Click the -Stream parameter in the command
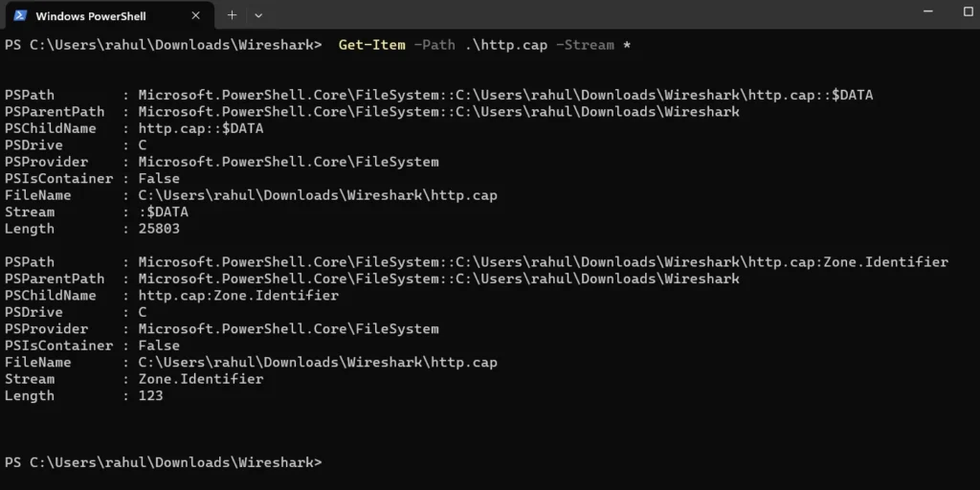 [x=585, y=45]
